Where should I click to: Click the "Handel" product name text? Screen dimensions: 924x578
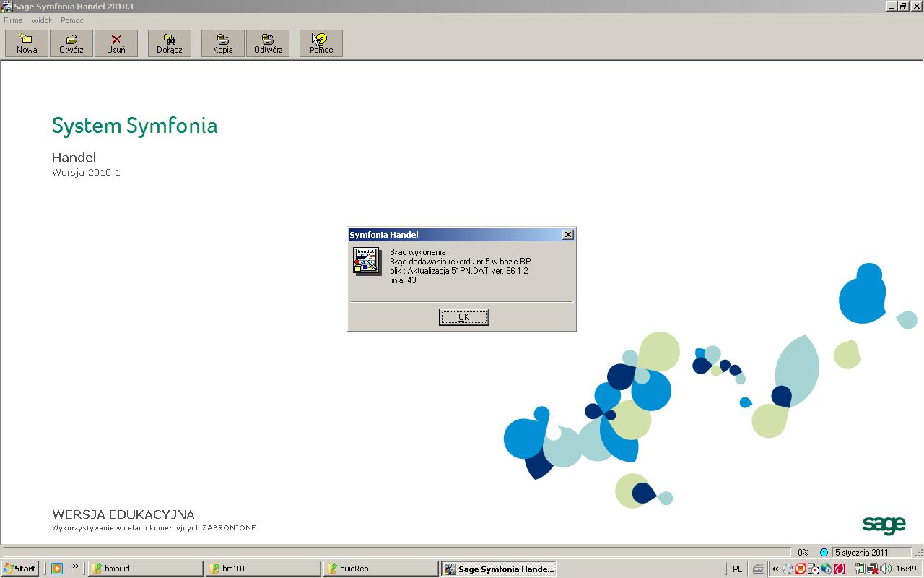[74, 157]
